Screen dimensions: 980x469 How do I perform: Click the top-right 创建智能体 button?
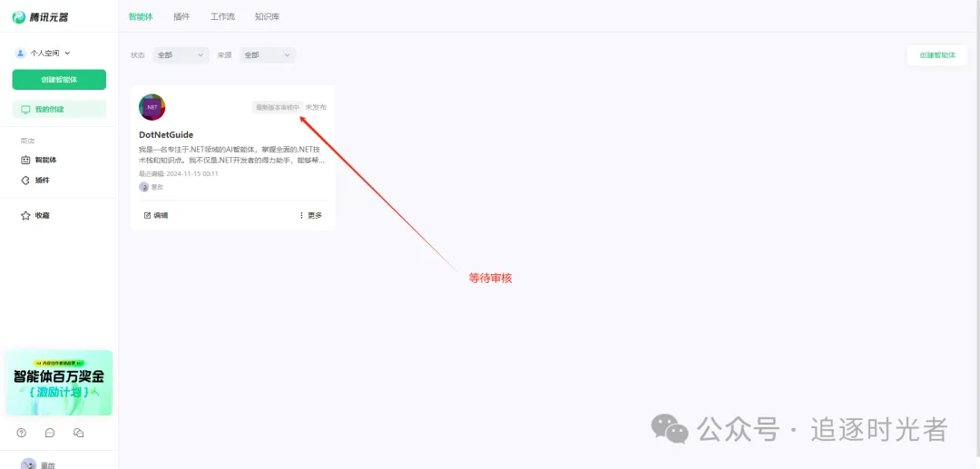936,55
